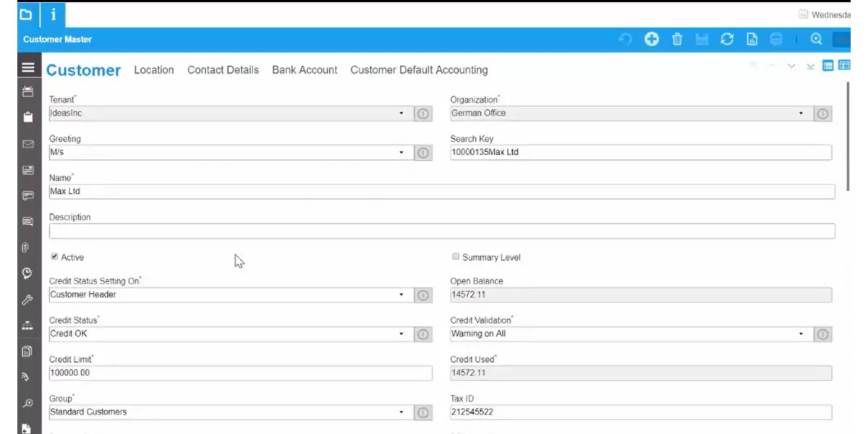Click into the Credit Limit field
The height and width of the screenshot is (434, 868).
[x=239, y=373]
